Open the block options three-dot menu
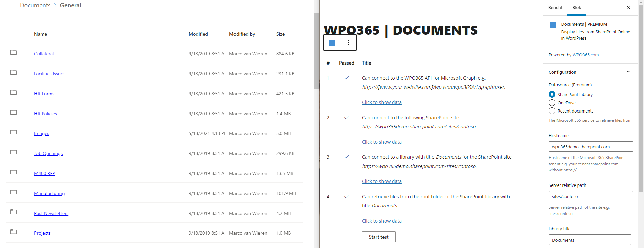Image resolution: width=644 pixels, height=248 pixels. coord(348,43)
